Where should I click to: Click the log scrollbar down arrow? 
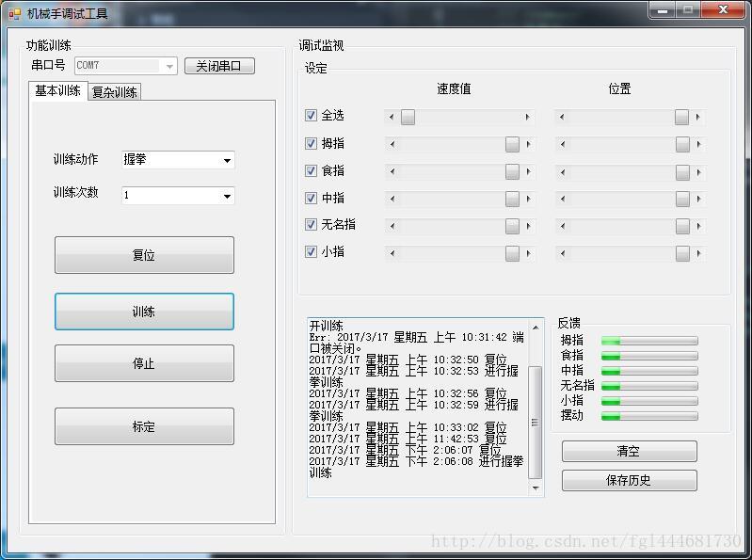[x=536, y=488]
